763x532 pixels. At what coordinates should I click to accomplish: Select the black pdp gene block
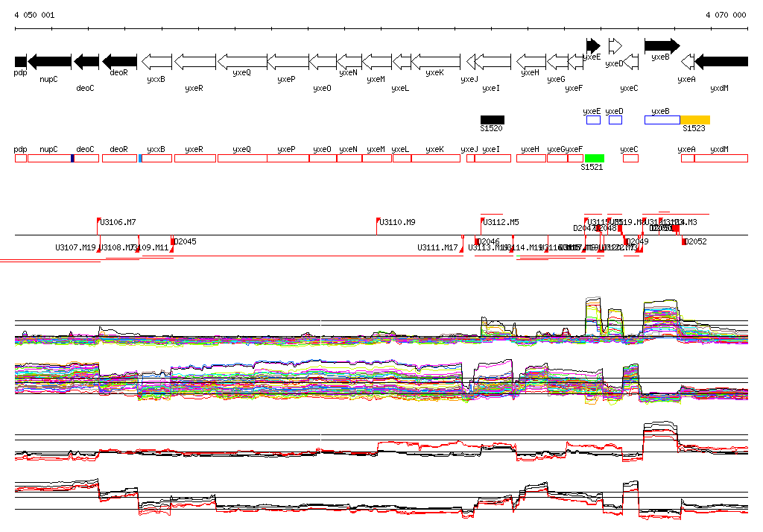pyautogui.click(x=20, y=62)
